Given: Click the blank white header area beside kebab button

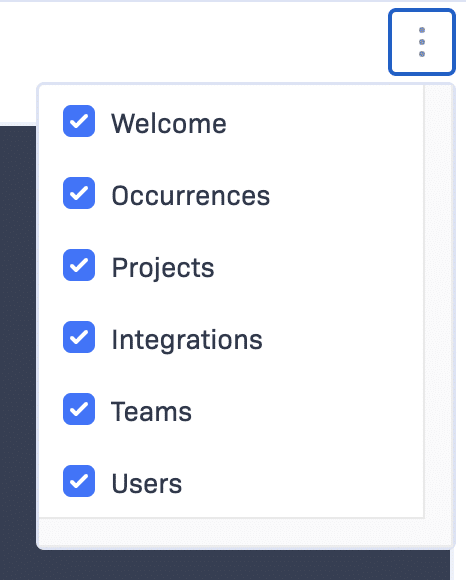Looking at the screenshot, I should click(x=192, y=43).
